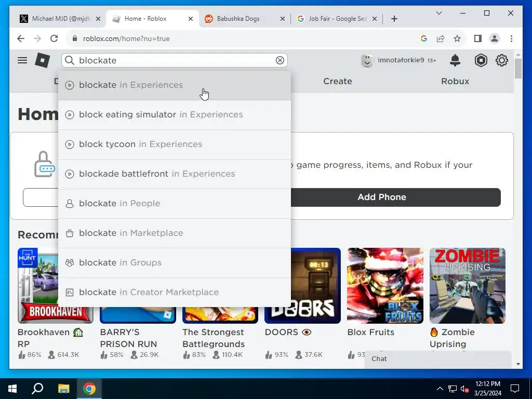Click the BARRY'S PRISON RUN title
Viewport: 532px width, 399px height.
[x=129, y=338]
